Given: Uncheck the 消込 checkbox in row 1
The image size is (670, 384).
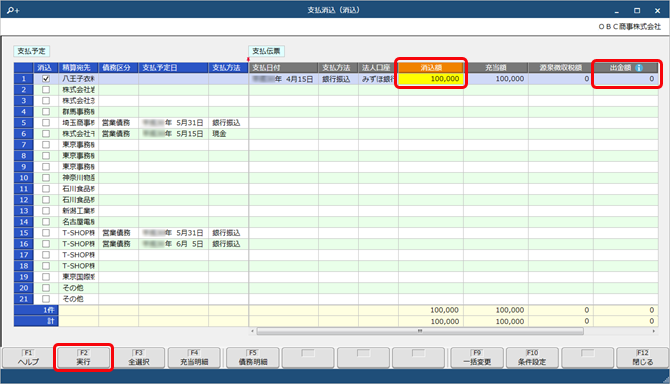Looking at the screenshot, I should 46,79.
